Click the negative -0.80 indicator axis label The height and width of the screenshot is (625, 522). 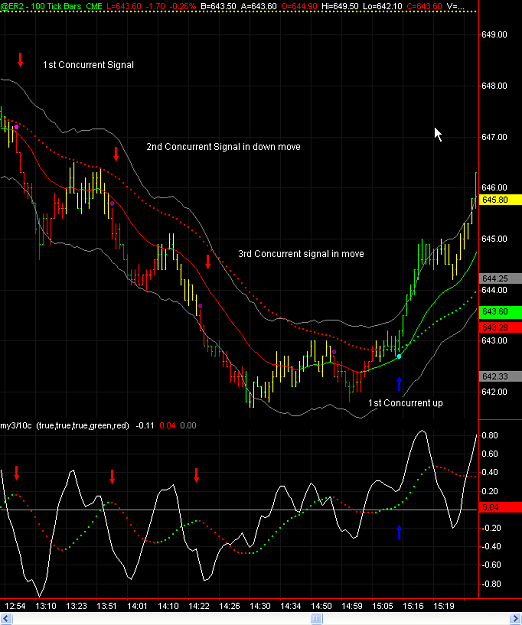tap(491, 584)
